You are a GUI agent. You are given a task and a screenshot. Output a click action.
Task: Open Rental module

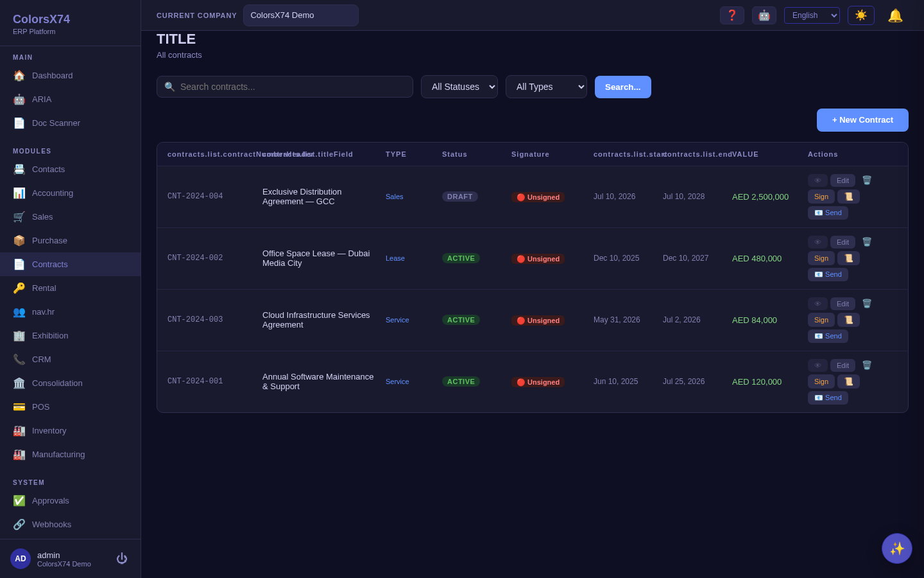tap(70, 288)
